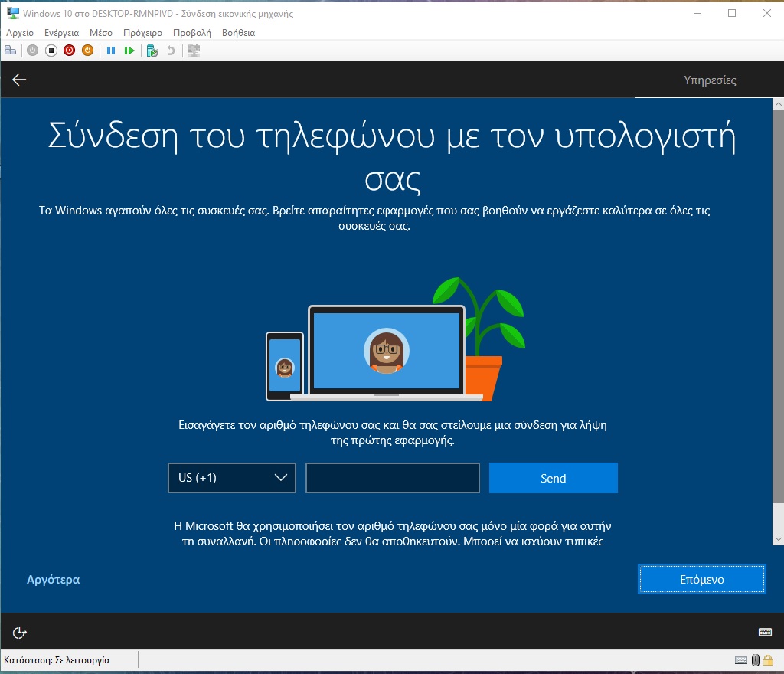Turn off VM with black square icon

click(x=51, y=51)
